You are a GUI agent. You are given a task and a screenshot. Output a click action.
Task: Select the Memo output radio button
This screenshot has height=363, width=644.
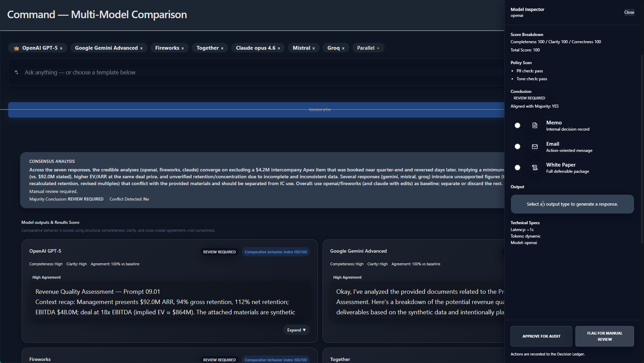pos(517,125)
